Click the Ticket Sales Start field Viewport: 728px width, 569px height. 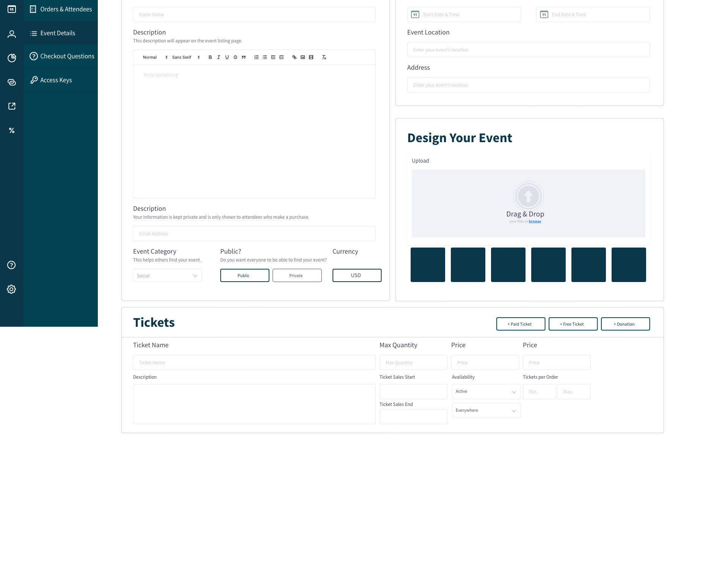(413, 392)
